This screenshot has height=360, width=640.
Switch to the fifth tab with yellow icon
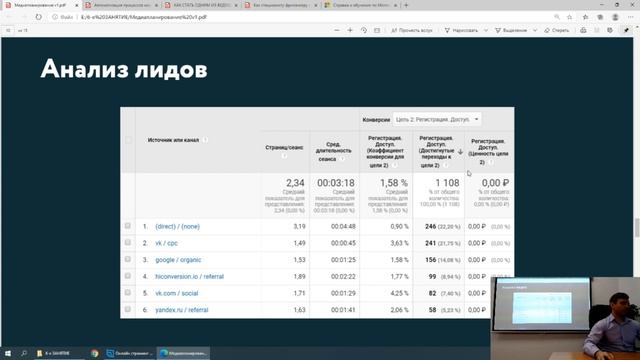pyautogui.click(x=360, y=5)
